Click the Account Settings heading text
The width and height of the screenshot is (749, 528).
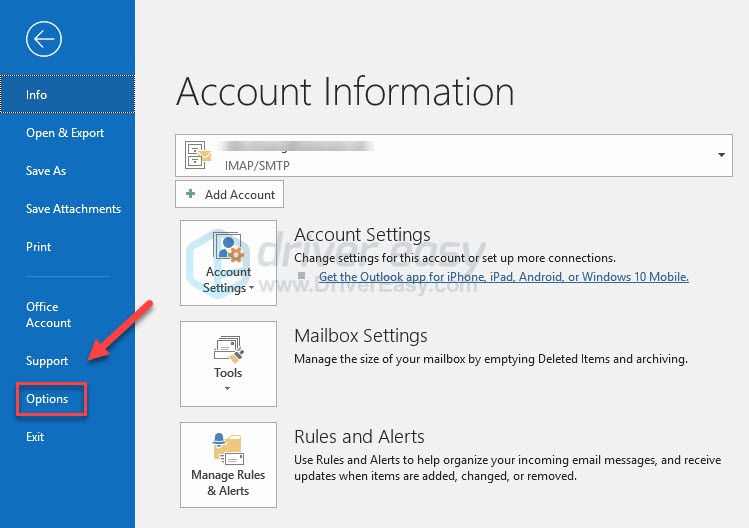[x=362, y=235]
